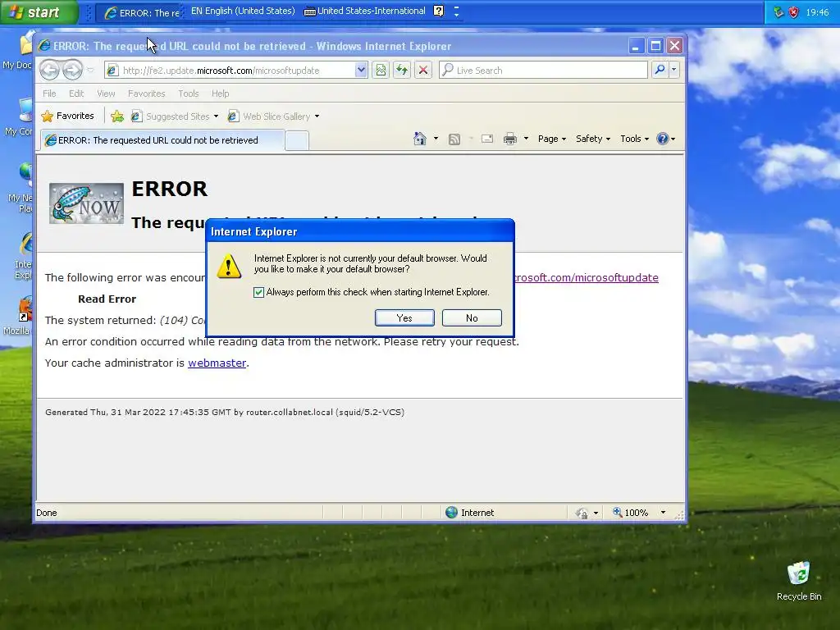Click the red Stop loading icon
This screenshot has width=840, height=630.
tap(423, 71)
